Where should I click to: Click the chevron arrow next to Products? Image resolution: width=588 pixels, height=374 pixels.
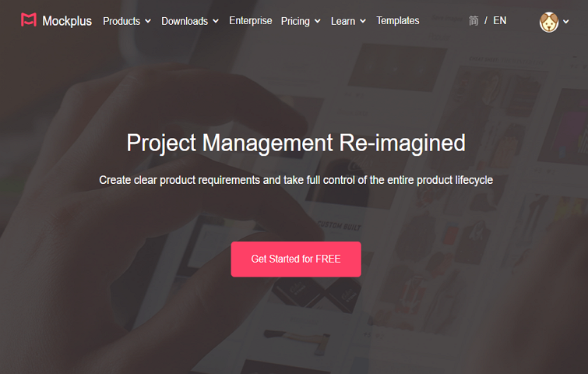[x=148, y=21]
